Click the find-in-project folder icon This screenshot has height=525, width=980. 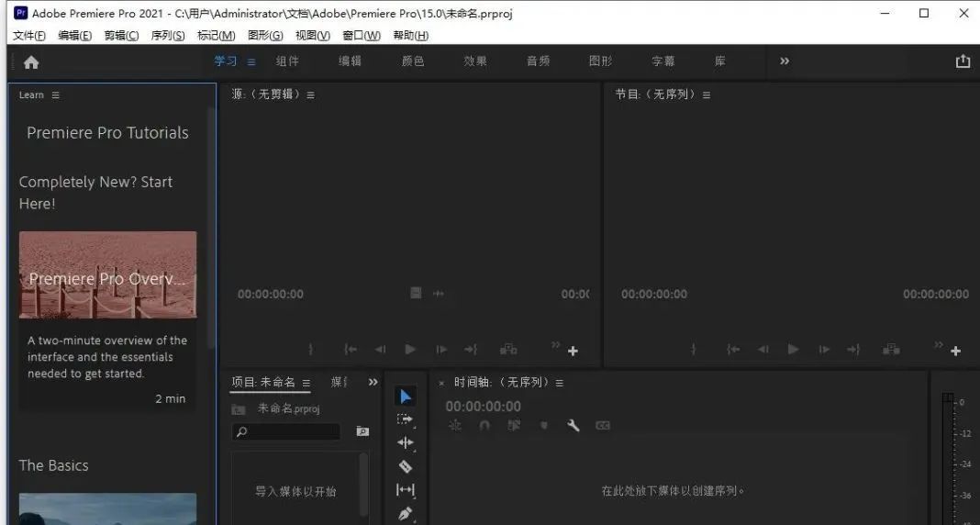tap(362, 431)
